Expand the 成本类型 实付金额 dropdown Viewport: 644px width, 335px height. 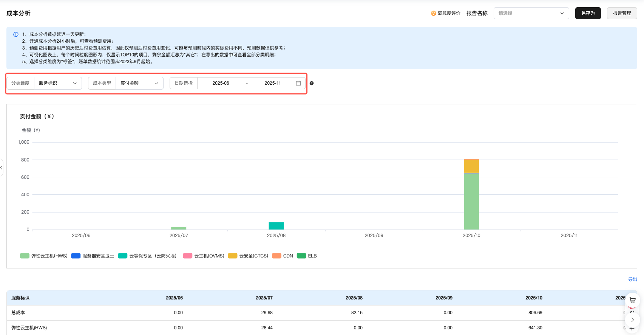[x=139, y=83]
